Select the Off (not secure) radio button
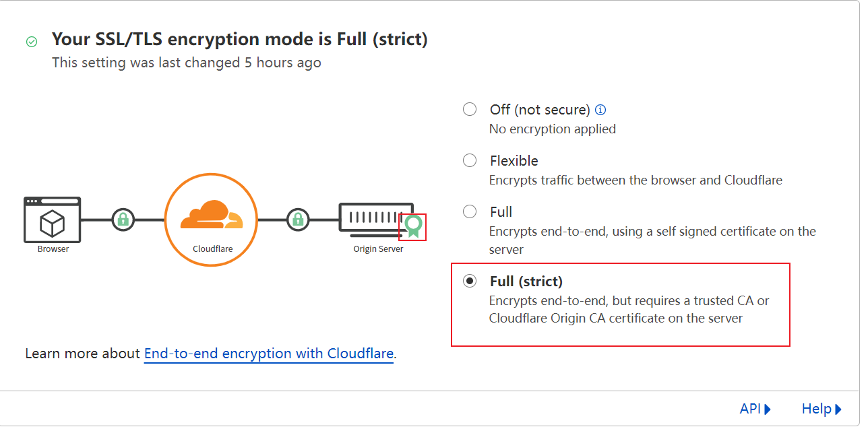This screenshot has width=868, height=433. (470, 109)
